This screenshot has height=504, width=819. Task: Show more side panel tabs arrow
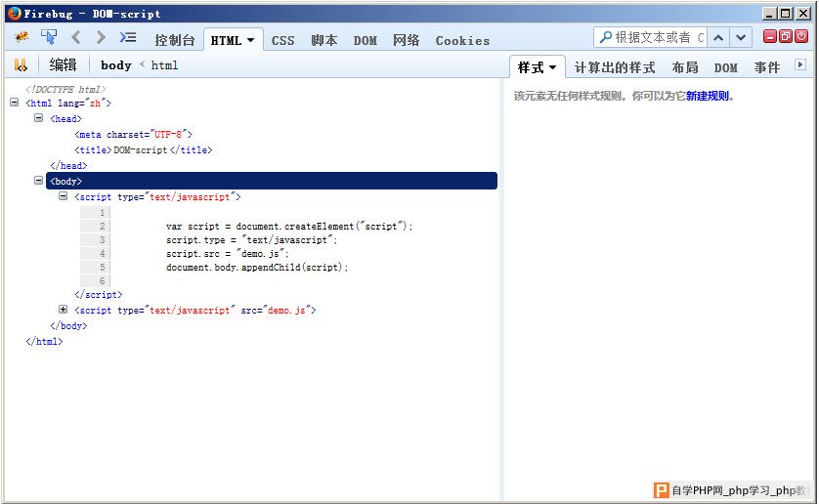[x=800, y=64]
